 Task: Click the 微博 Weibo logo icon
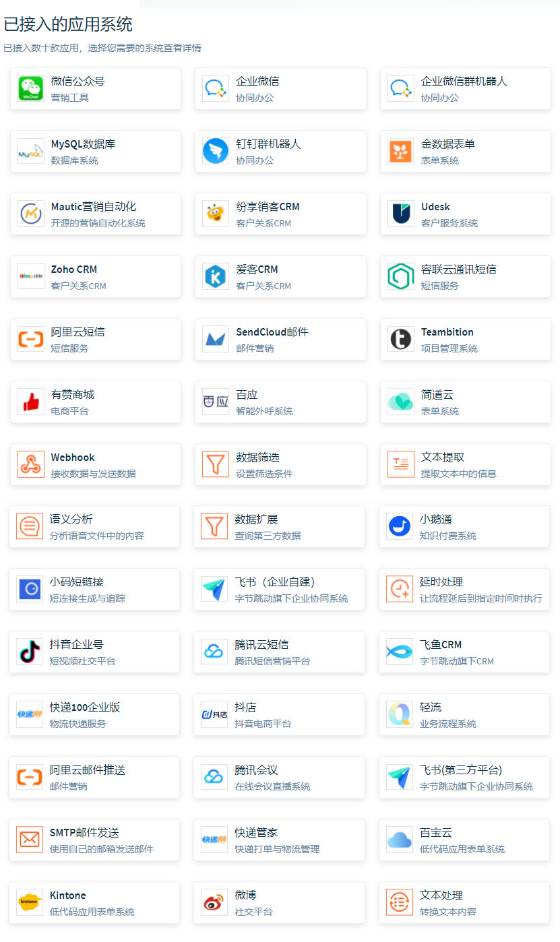[214, 903]
